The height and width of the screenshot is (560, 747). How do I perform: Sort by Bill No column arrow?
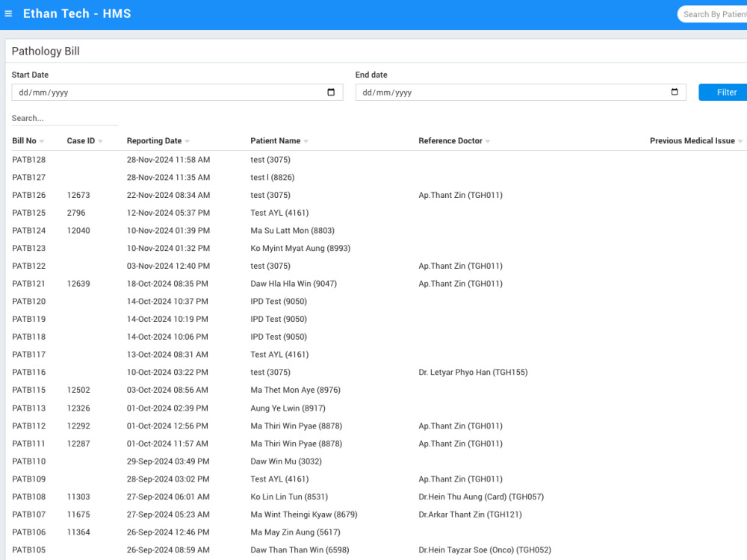pyautogui.click(x=42, y=141)
